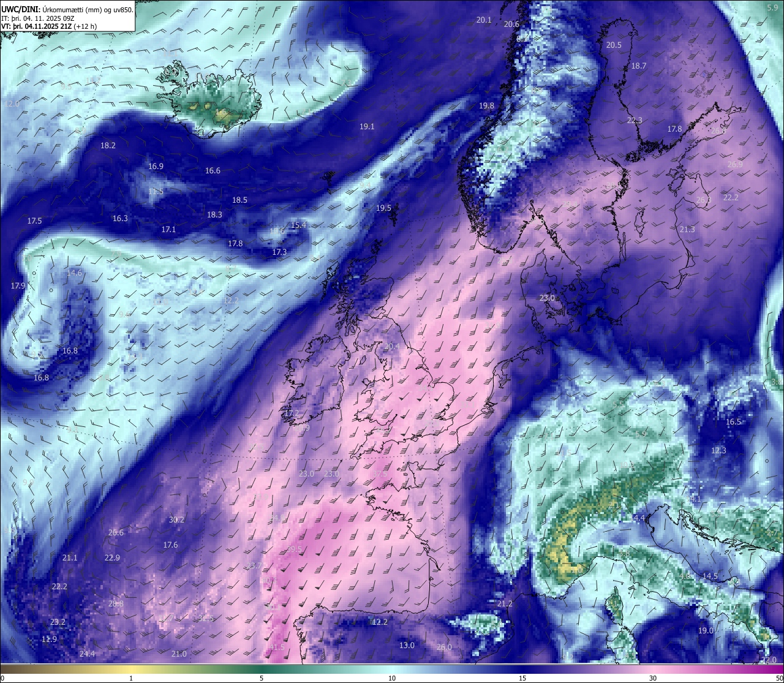The height and width of the screenshot is (683, 784).
Task: Click the 18.3 value label
Action: click(x=214, y=215)
